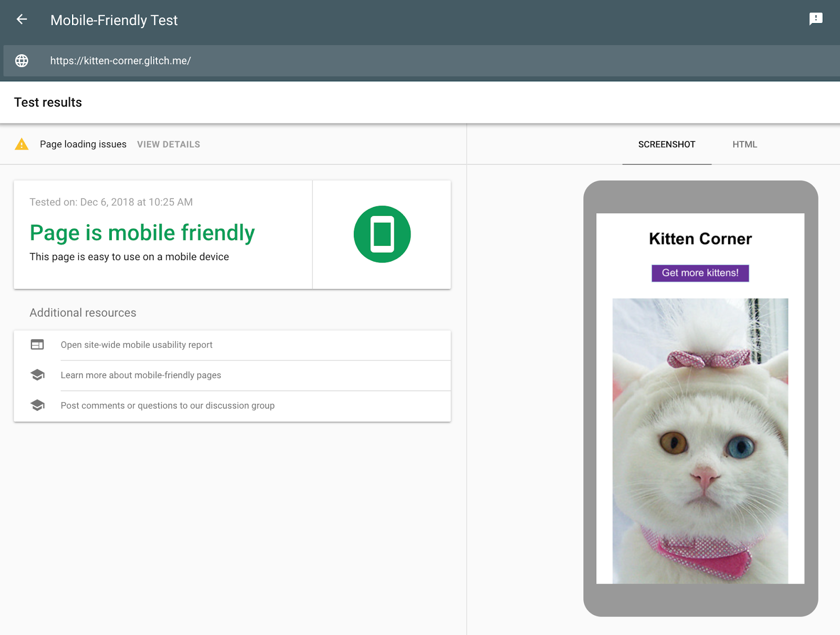This screenshot has height=635, width=840.
Task: Click the Test results heading
Action: tap(48, 102)
